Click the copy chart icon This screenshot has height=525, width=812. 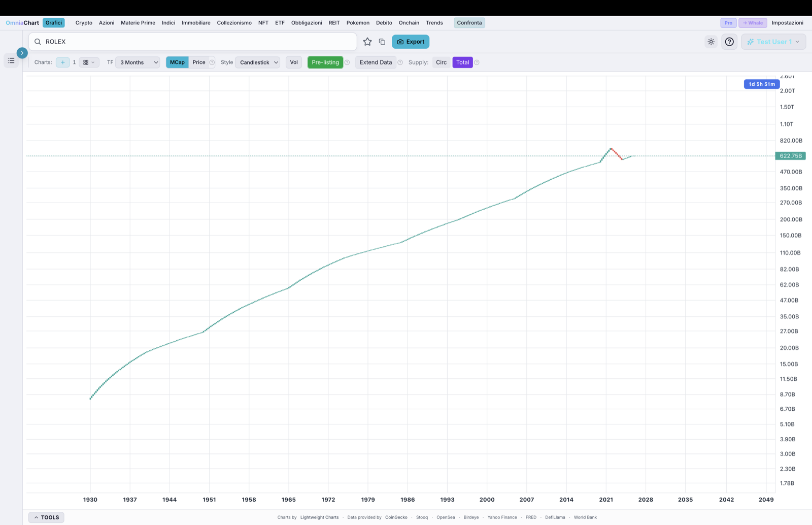[382, 42]
